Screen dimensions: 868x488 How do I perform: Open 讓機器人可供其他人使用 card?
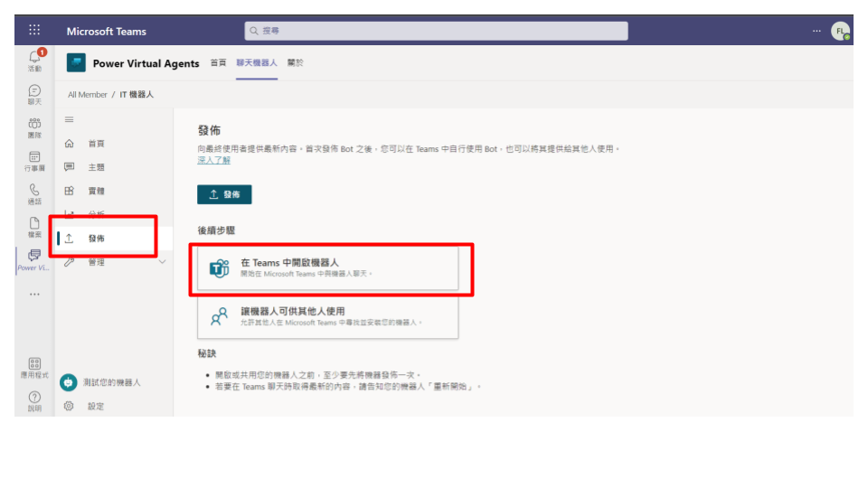pos(327,317)
